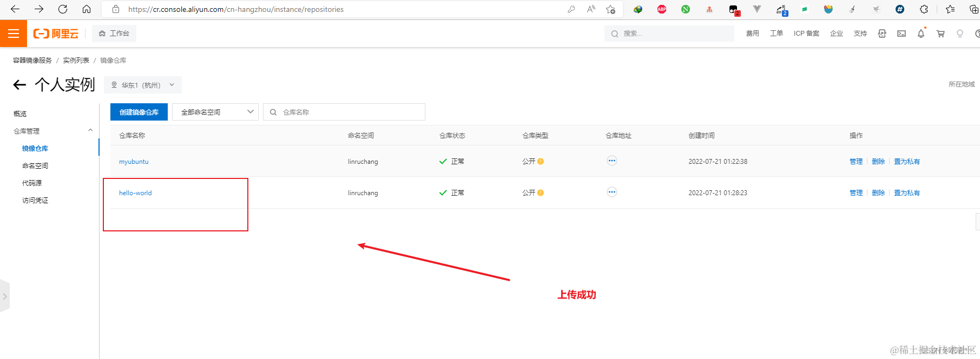Viewport: 980px width, 359px height.
Task: Select 镜像仓库 in the sidebar
Action: click(35, 149)
